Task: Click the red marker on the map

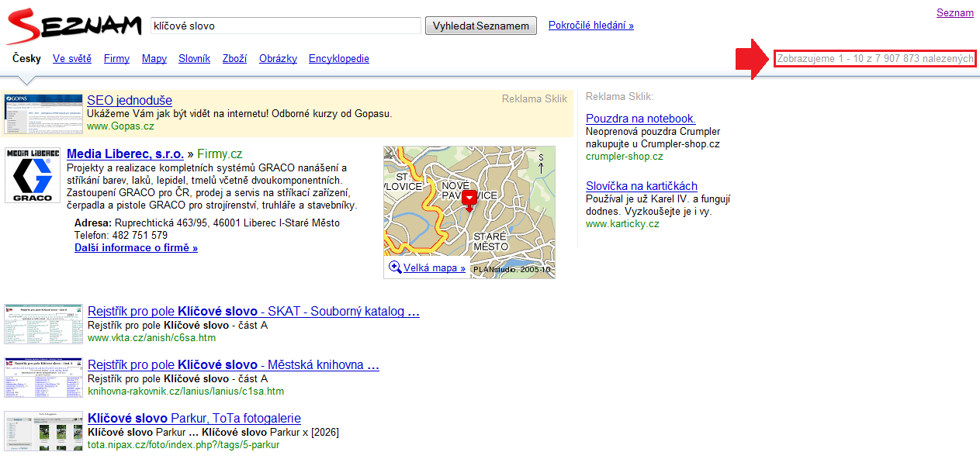Action: [469, 200]
